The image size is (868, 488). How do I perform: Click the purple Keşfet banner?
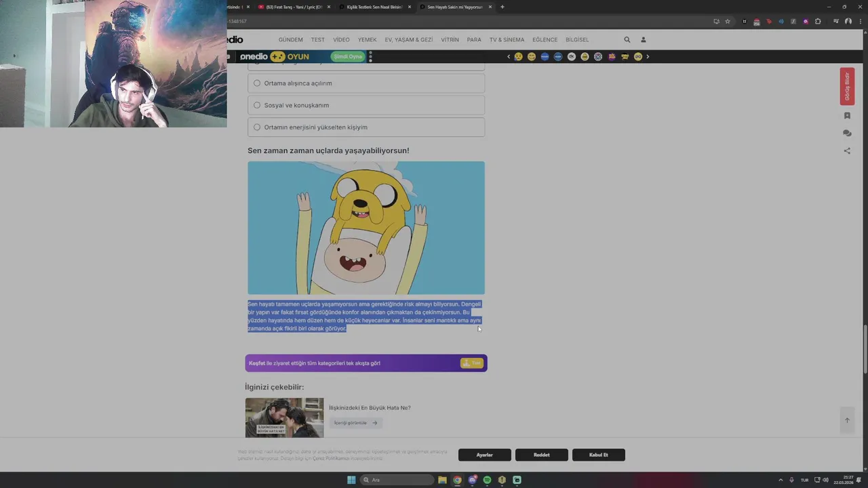click(x=366, y=363)
